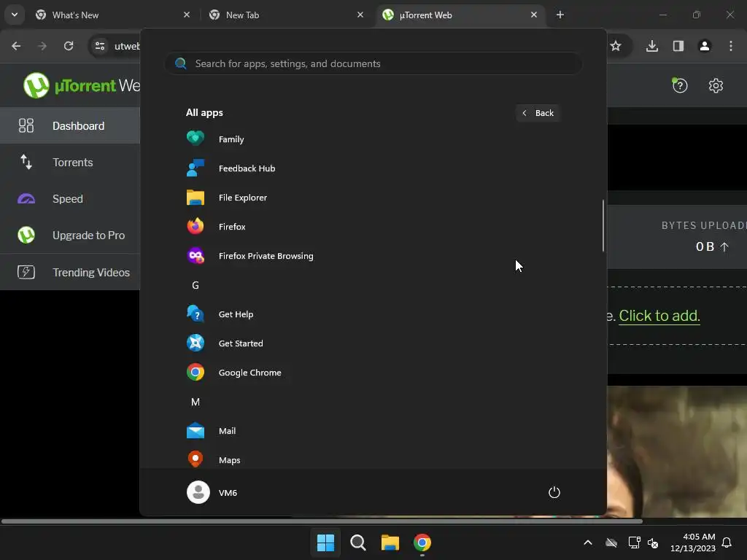Image resolution: width=747 pixels, height=560 pixels.
Task: Select Upgrade to Pro in µTorrent sidebar
Action: coord(70,236)
